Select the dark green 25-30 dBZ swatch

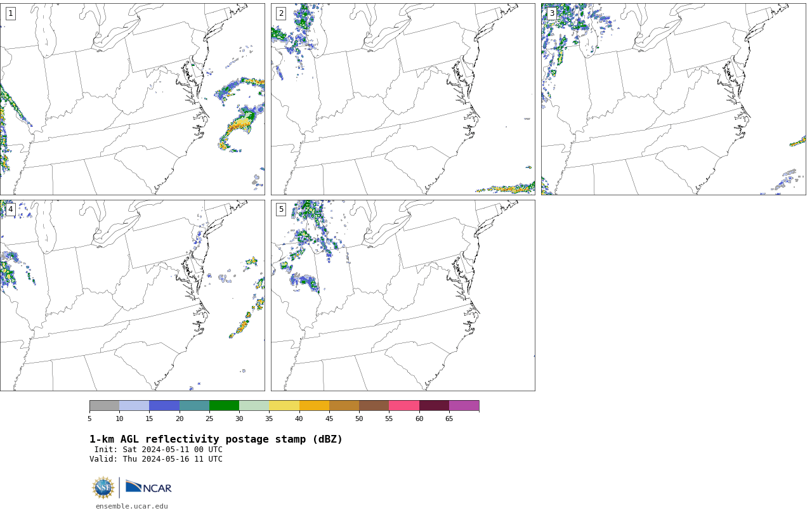pos(224,406)
